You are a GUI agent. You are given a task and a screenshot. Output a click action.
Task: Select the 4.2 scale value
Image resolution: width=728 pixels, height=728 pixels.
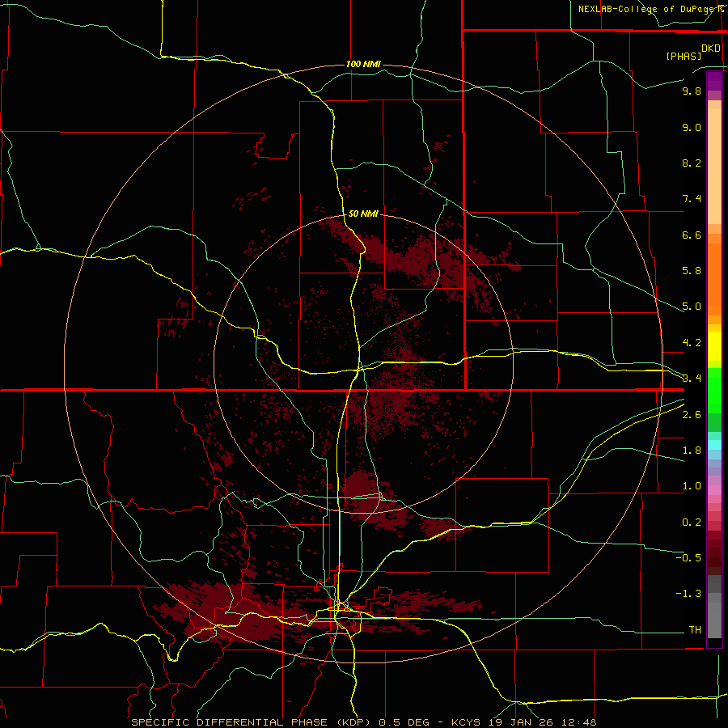click(692, 343)
